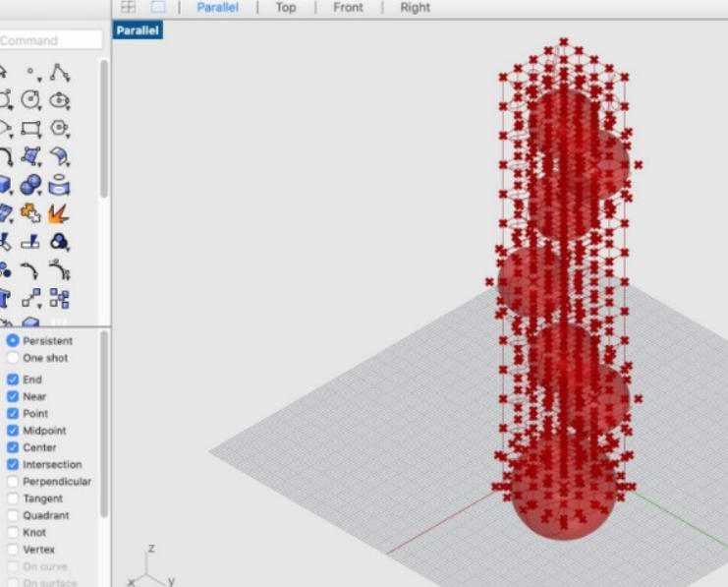Click the single viewport layout icon
The width and height of the screenshot is (728, 587).
coord(157,7)
